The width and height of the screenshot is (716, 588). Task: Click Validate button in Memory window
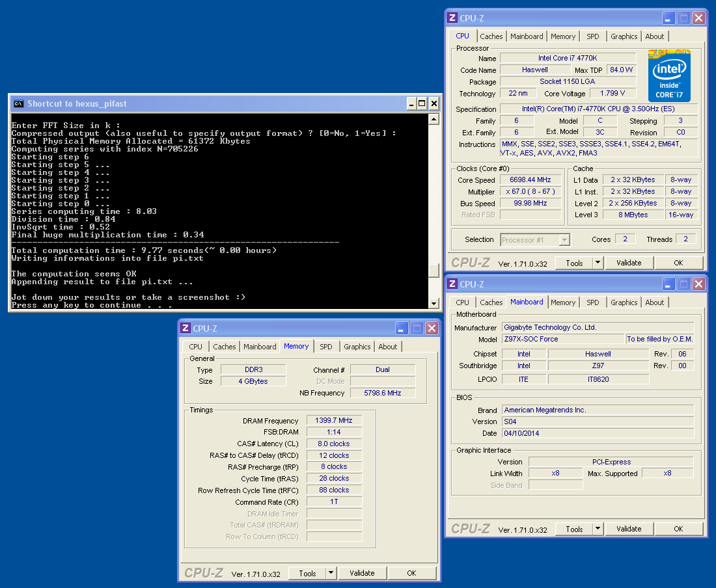tap(362, 573)
